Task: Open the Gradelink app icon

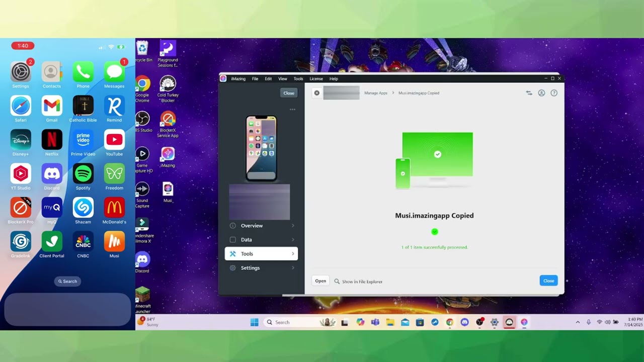Action: pyautogui.click(x=21, y=241)
